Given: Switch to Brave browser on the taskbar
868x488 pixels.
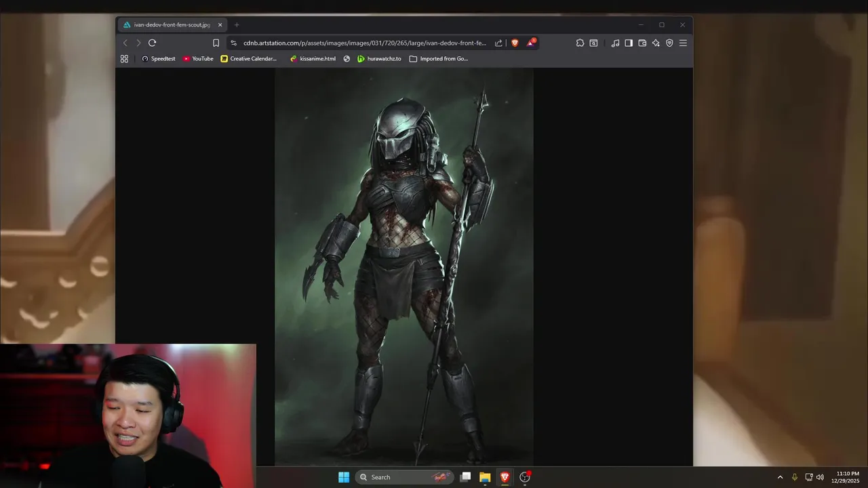Looking at the screenshot, I should 505,477.
